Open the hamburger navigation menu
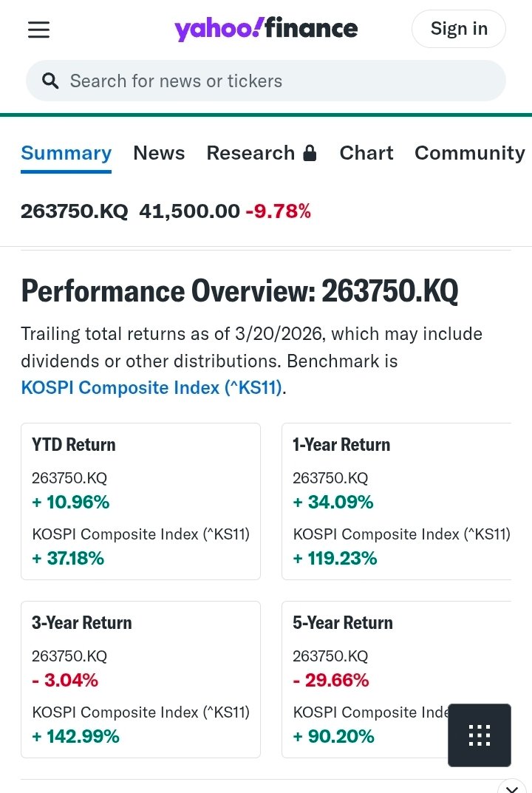 [x=38, y=30]
